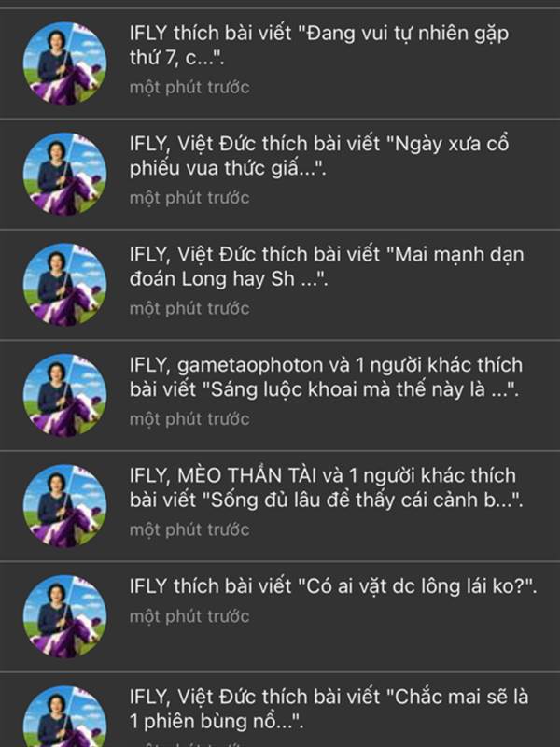Tap avatar beside "Có ai vặt dc lông lái ko?"
Viewport: 560px width, 747px height.
pyautogui.click(x=64, y=616)
